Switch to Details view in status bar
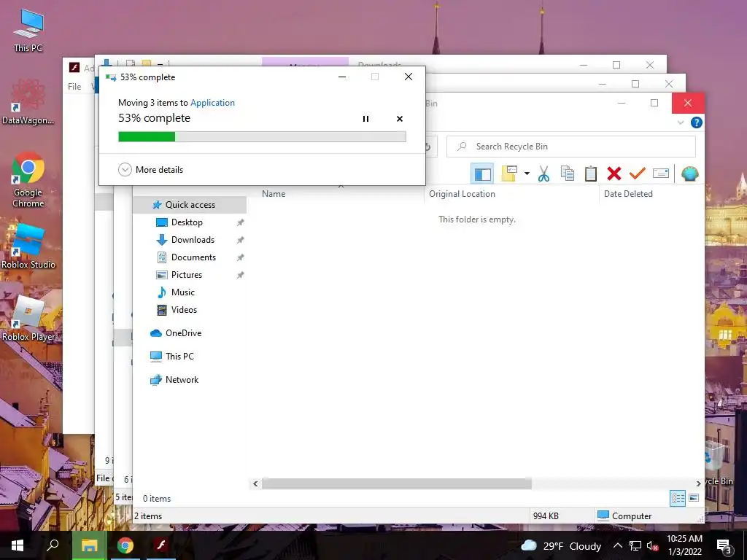Viewport: 747px width, 560px height. click(678, 498)
